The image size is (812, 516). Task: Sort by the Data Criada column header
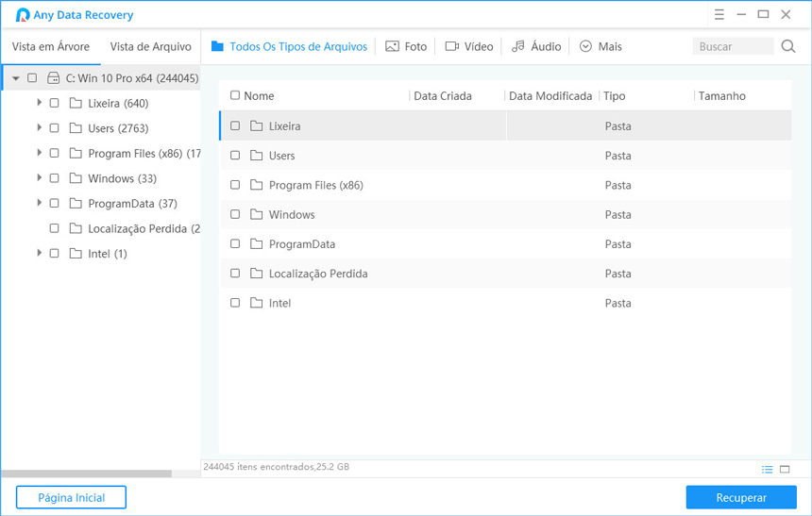pos(443,95)
